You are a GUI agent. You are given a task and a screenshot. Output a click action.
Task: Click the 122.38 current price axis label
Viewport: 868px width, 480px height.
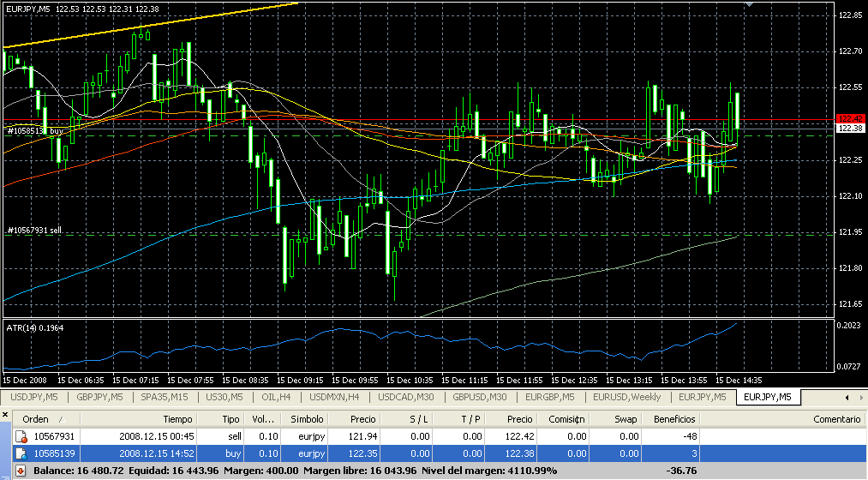(851, 128)
